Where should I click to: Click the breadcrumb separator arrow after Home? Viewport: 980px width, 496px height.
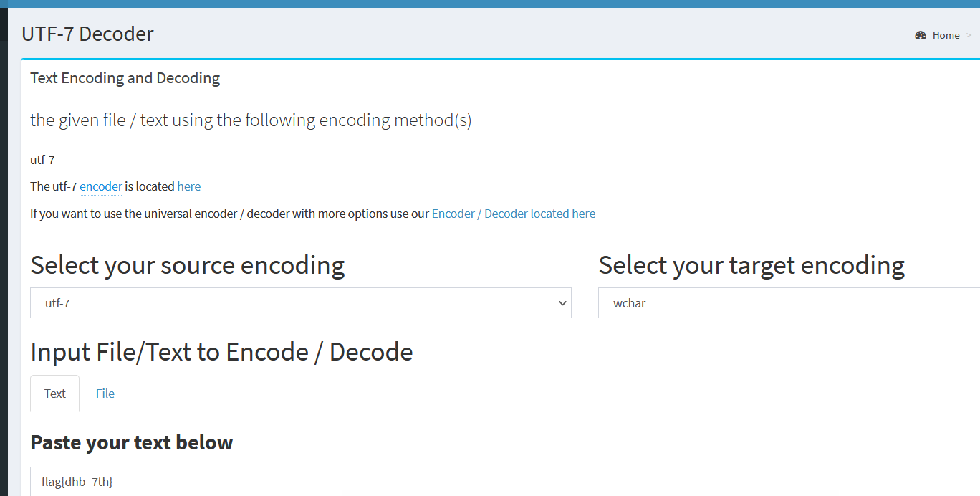pyautogui.click(x=969, y=35)
